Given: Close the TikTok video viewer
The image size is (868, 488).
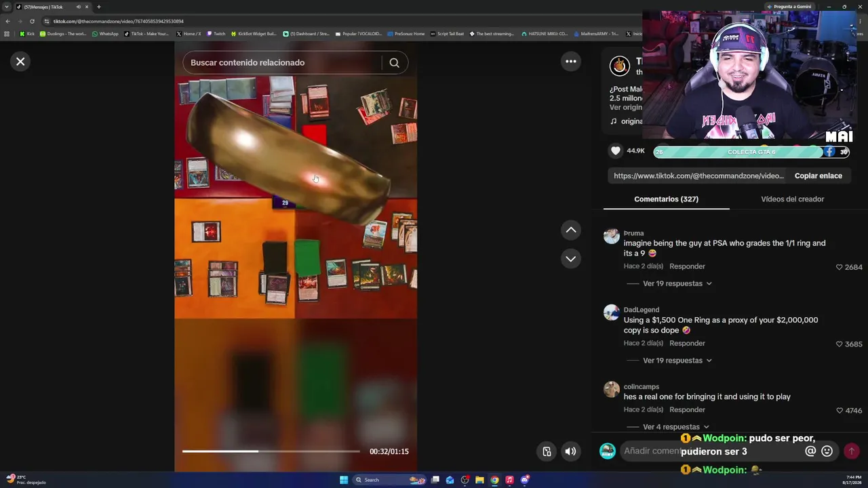Looking at the screenshot, I should tap(20, 62).
